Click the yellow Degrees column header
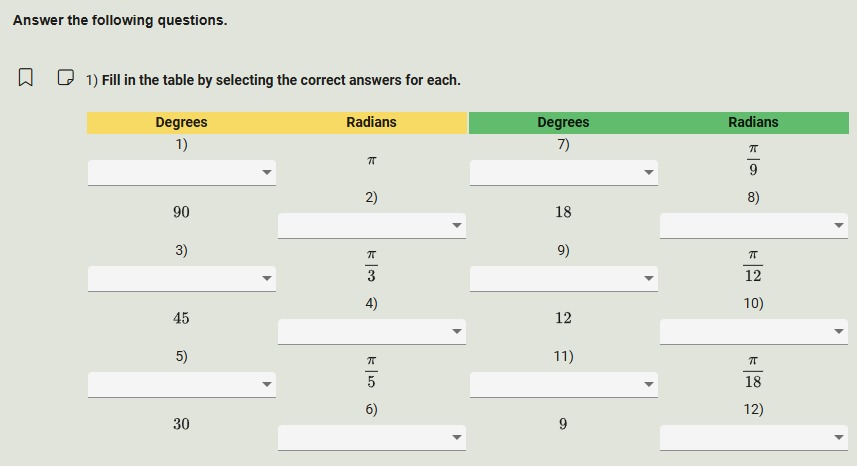Viewport: 857px width, 466px height. tap(181, 122)
